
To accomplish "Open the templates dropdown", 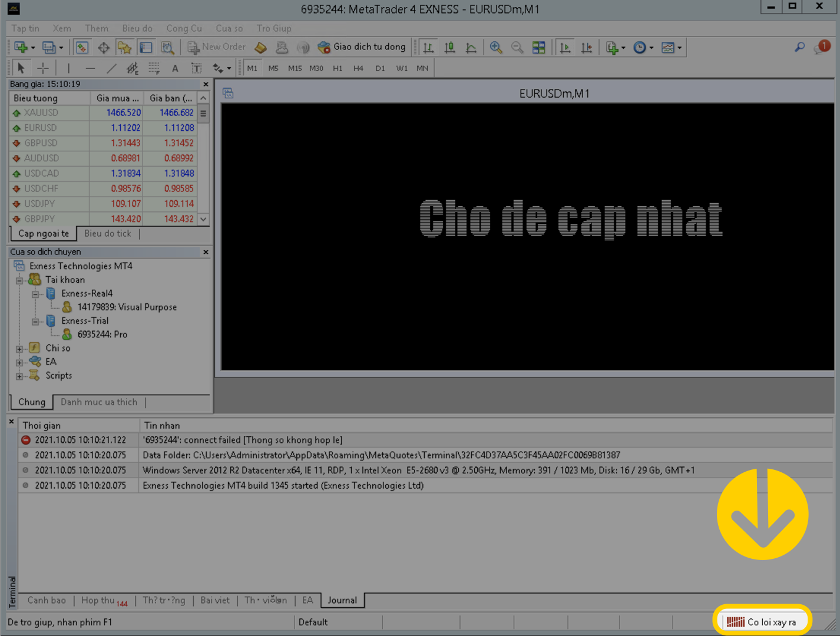I will click(x=672, y=47).
